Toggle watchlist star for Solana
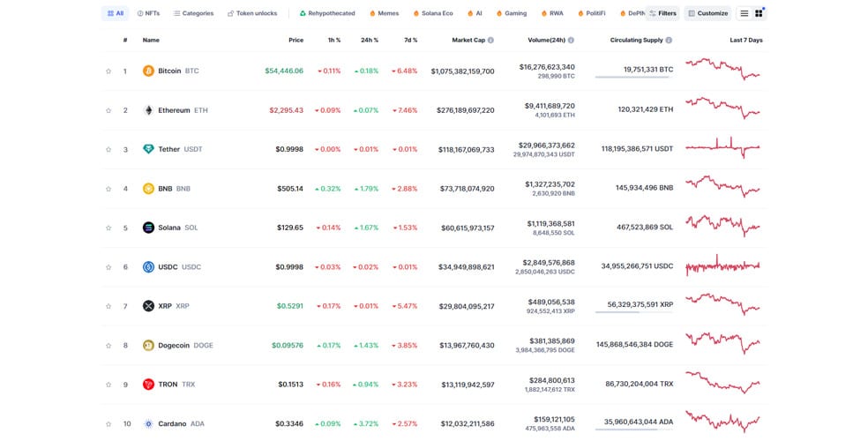Image resolution: width=868 pixels, height=441 pixels. (108, 228)
